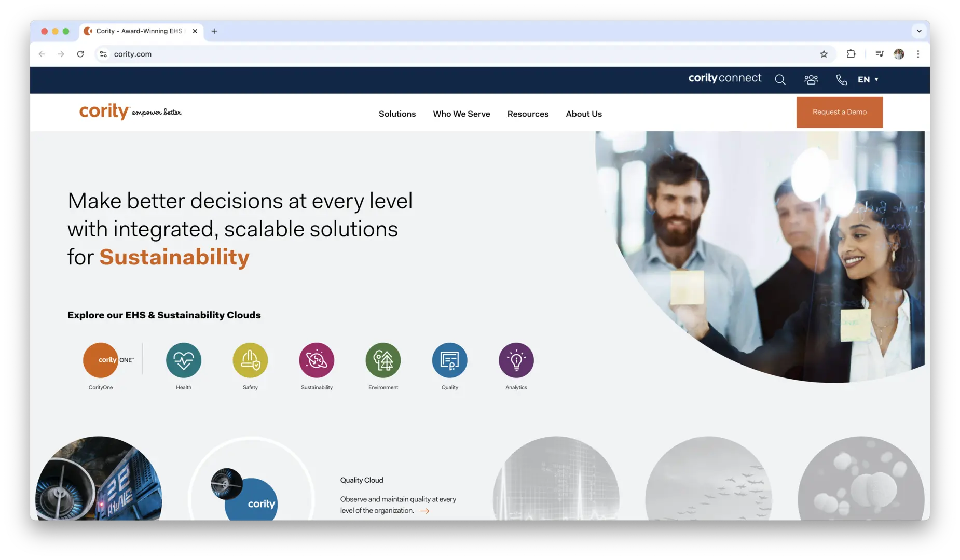This screenshot has height=560, width=960.
Task: Open the Solutions menu
Action: 397,114
